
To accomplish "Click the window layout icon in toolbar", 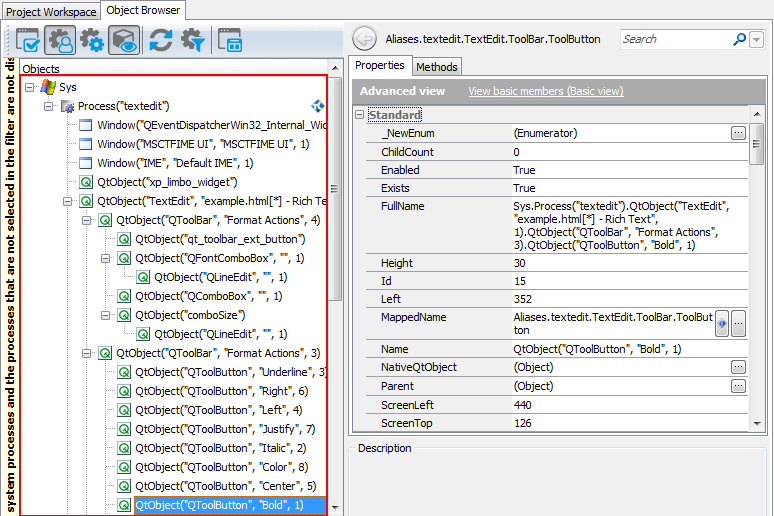I will 229,40.
